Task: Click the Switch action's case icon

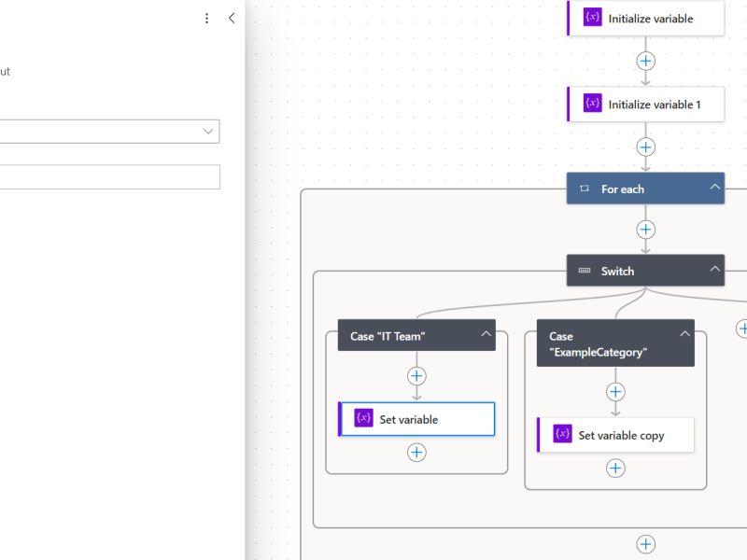Action: (584, 270)
